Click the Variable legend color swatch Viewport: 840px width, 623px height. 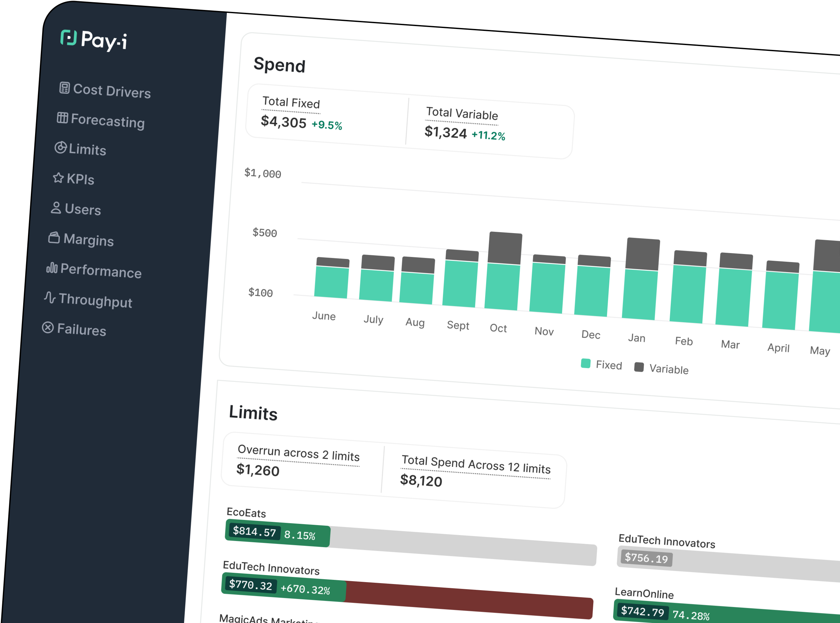pos(639,367)
